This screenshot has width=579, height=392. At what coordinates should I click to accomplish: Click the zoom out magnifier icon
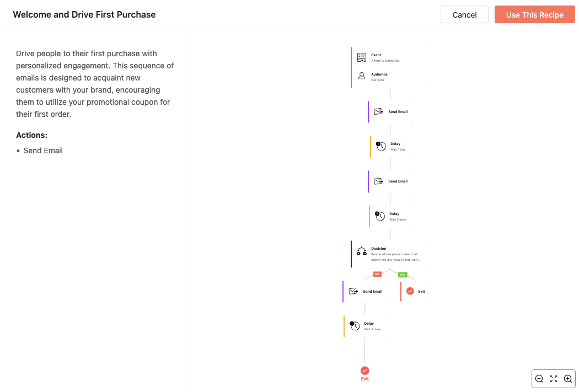pyautogui.click(x=539, y=379)
